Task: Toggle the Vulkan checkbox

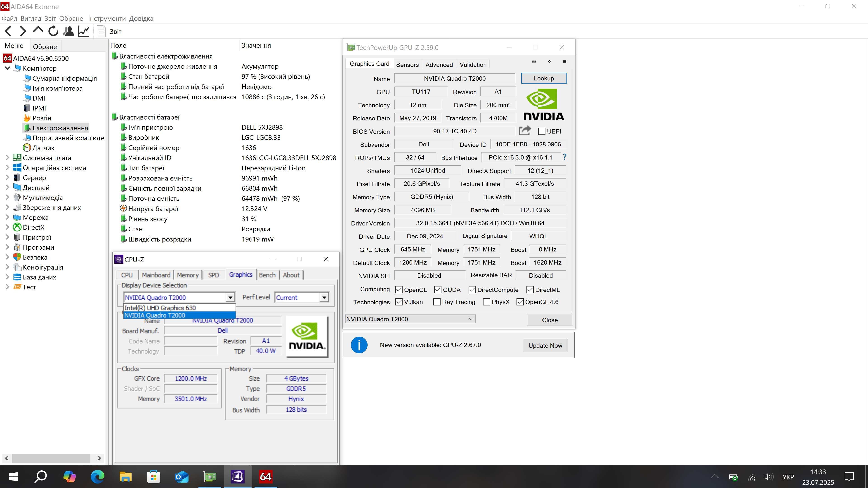Action: pyautogui.click(x=399, y=302)
